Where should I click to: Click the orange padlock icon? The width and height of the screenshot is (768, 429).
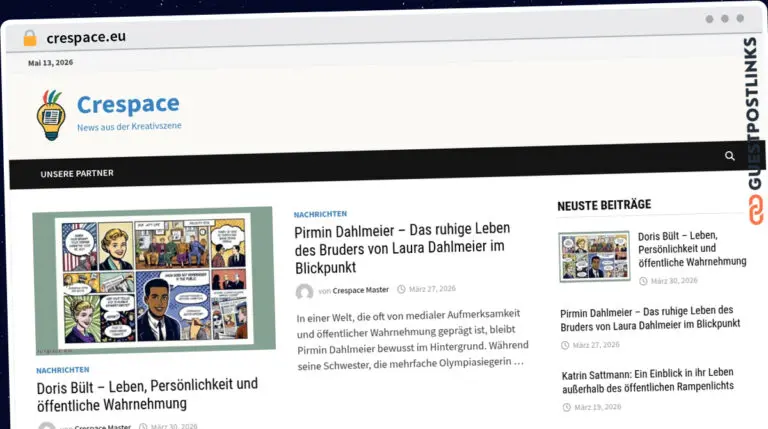coord(30,38)
